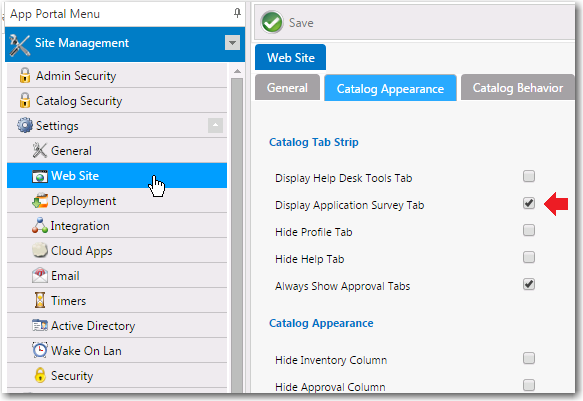Select the Deployment icon in Settings
Viewport: 583px width, 401px height.
40,201
